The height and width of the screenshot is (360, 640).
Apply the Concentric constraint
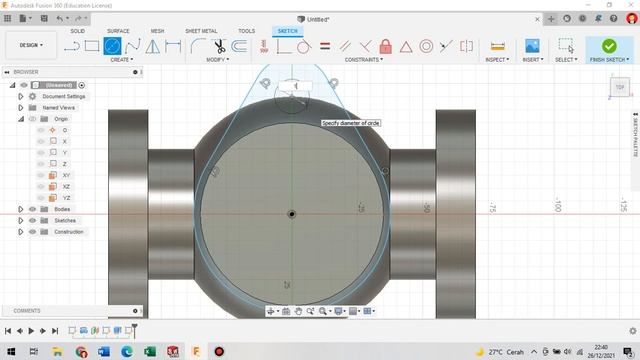tap(426, 46)
